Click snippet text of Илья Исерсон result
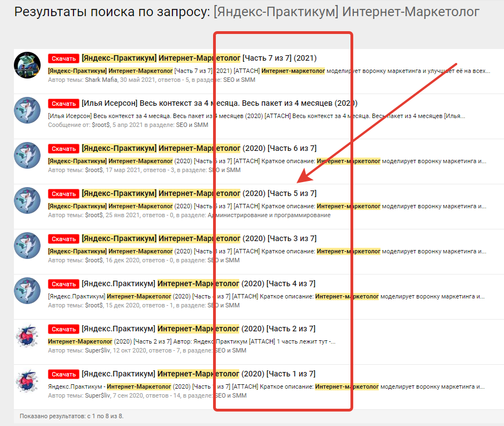Screen dimensions: 504x426 (256, 116)
